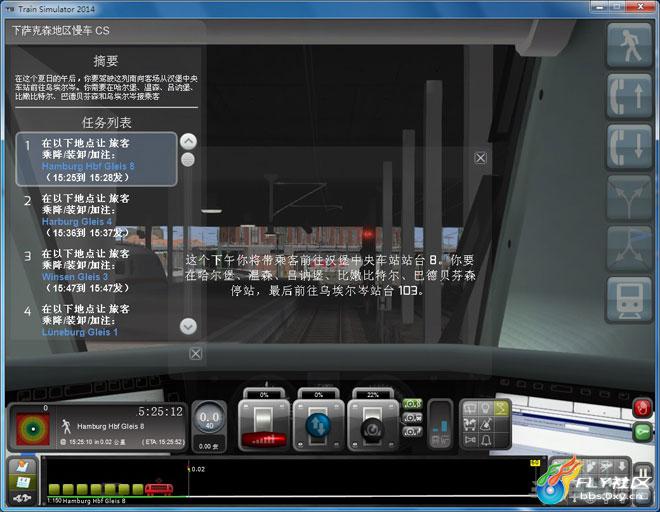Screen dimensions: 660x512
Task: Click the junction ahead switch button
Action: [x=629, y=198]
